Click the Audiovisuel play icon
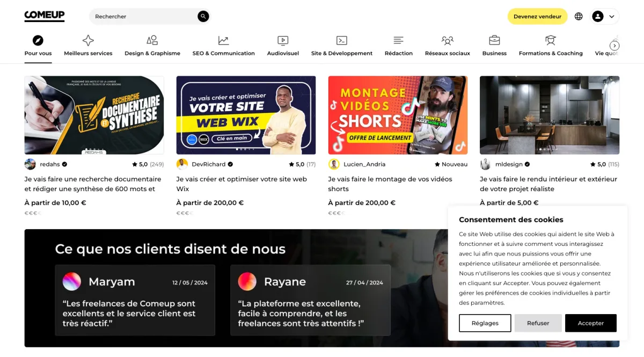 tap(283, 40)
